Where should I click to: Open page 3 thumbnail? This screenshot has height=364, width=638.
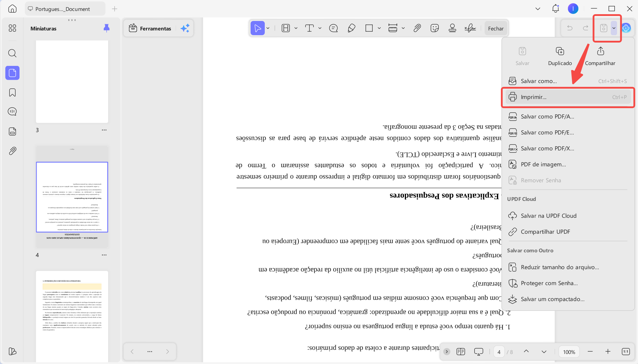click(x=72, y=82)
